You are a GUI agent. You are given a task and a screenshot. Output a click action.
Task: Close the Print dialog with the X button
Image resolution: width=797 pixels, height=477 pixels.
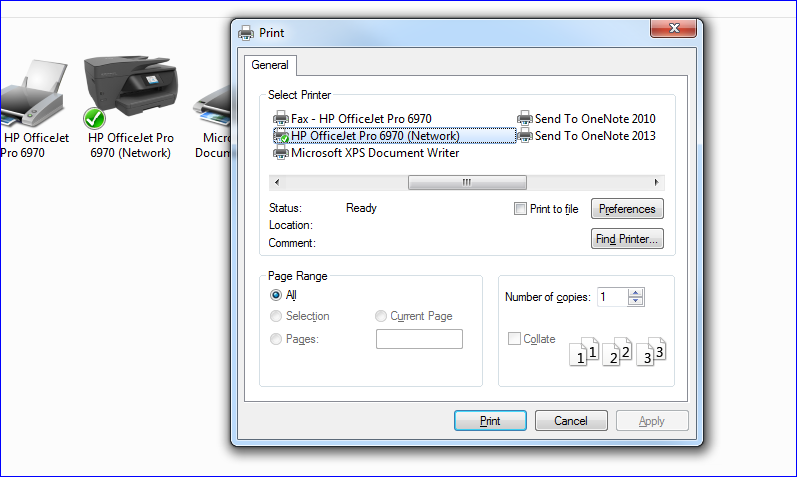pyautogui.click(x=673, y=28)
